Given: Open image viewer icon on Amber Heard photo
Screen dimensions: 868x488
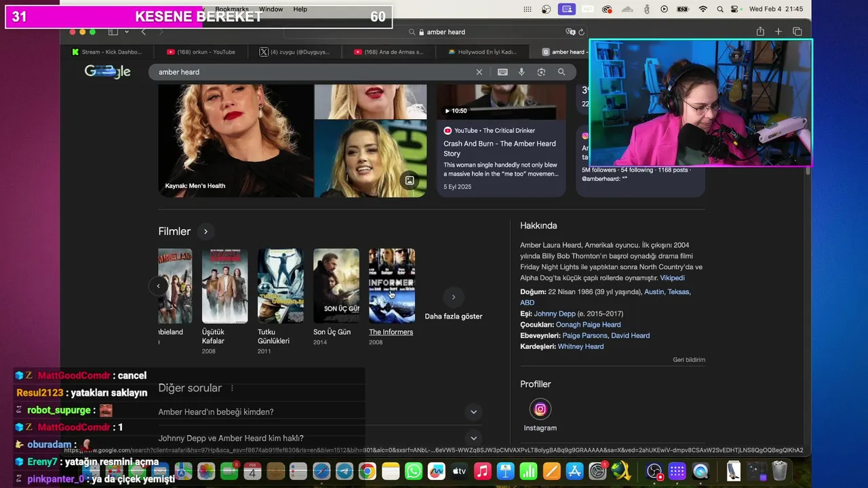Looking at the screenshot, I should (410, 180).
